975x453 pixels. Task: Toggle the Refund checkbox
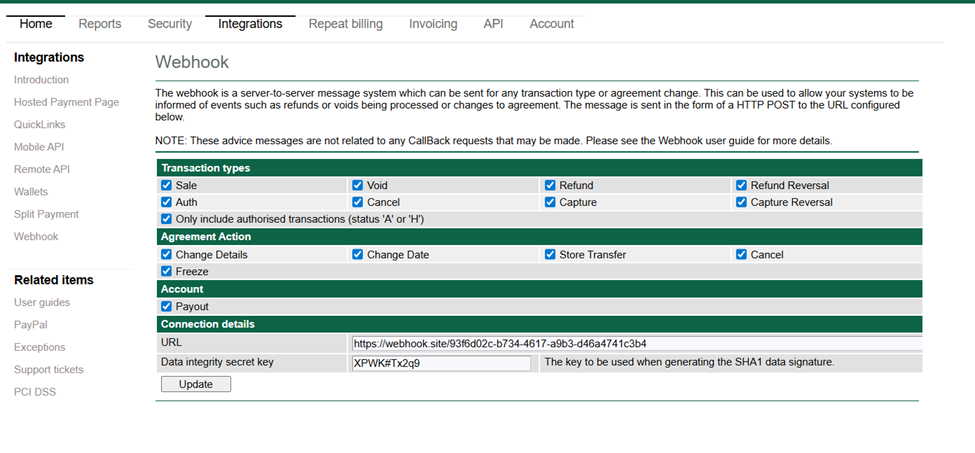click(550, 185)
